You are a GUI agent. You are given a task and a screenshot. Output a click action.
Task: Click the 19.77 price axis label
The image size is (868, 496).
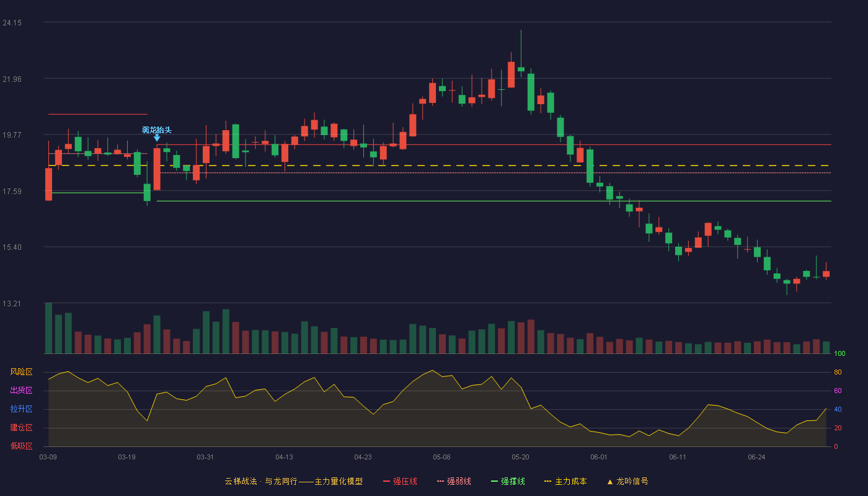point(12,135)
